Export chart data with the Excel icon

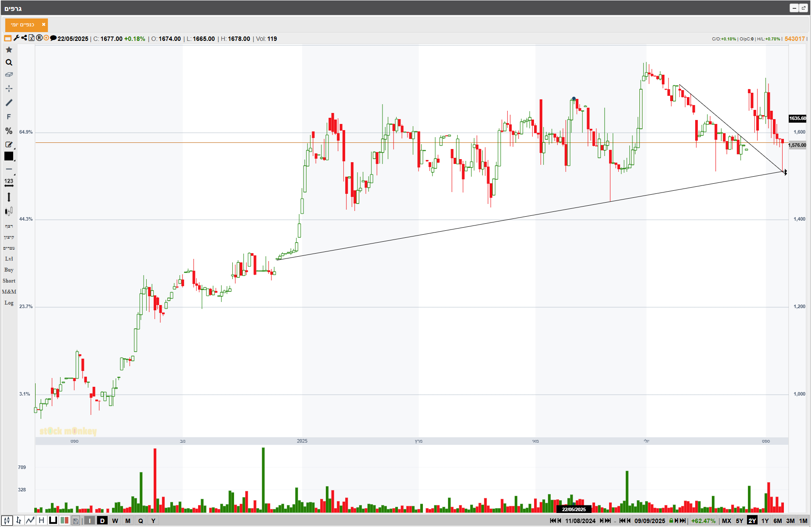(32, 38)
